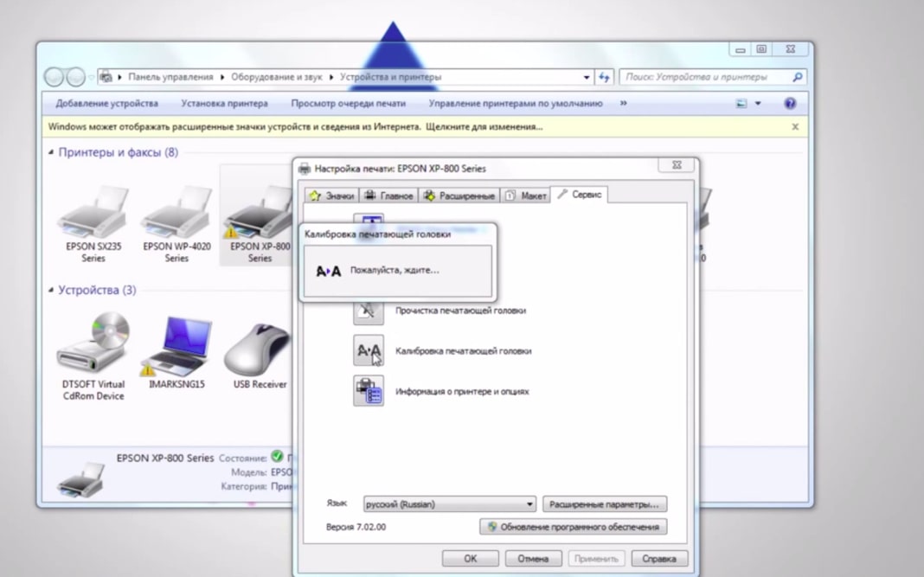Show more toolbar commands with » chevron
Viewport: 924px width, 577px height.
(x=624, y=103)
